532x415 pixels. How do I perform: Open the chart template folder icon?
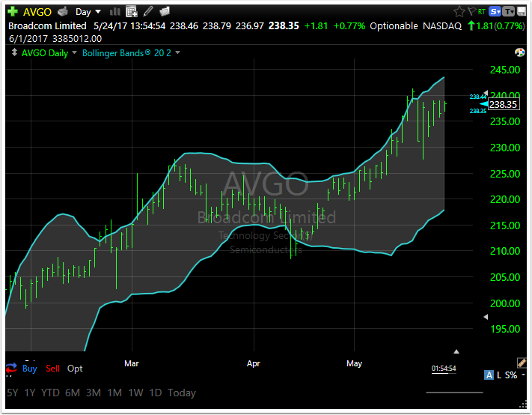pos(165,11)
